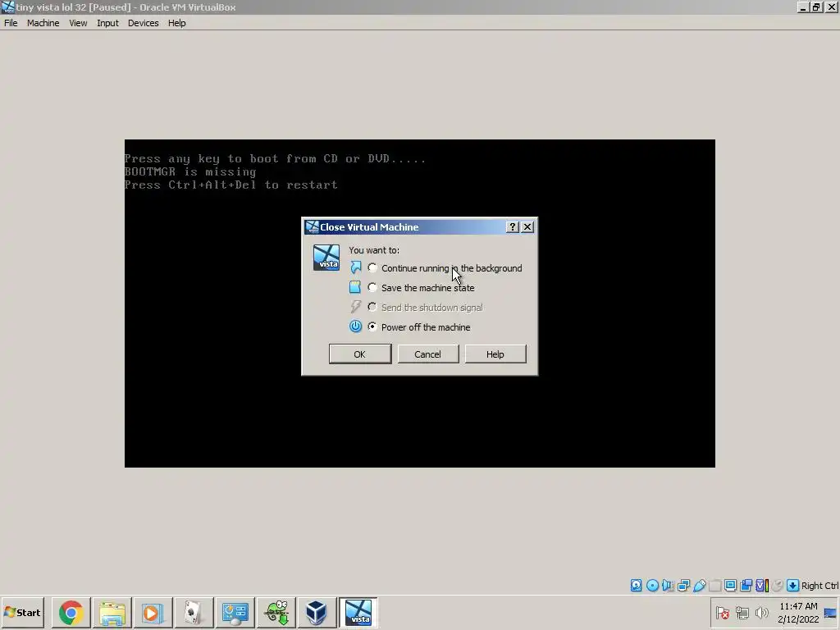Open Windows Media Player from the taskbar
The image size is (840, 630).
coord(153,612)
